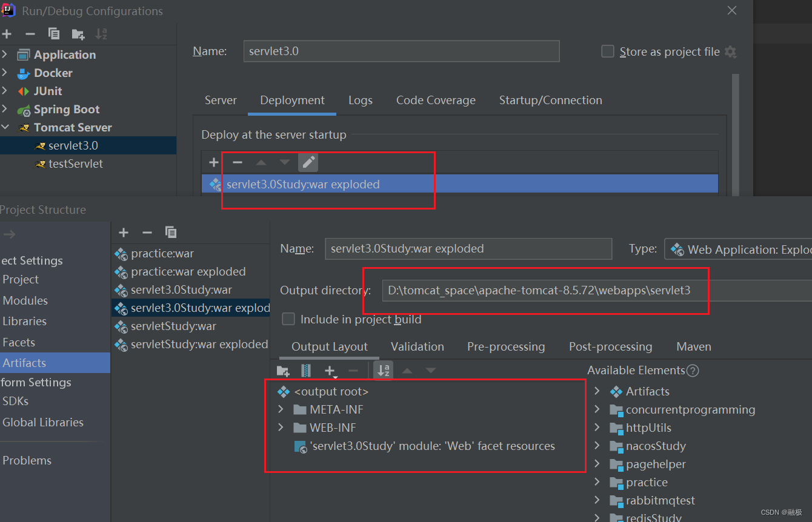This screenshot has height=522, width=812.
Task: Click the copy configuration icon
Action: tap(54, 34)
